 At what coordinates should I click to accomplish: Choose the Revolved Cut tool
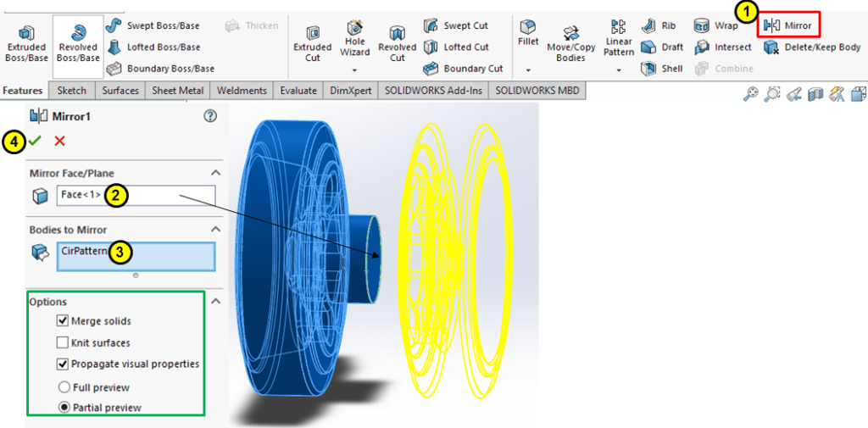pyautogui.click(x=398, y=41)
